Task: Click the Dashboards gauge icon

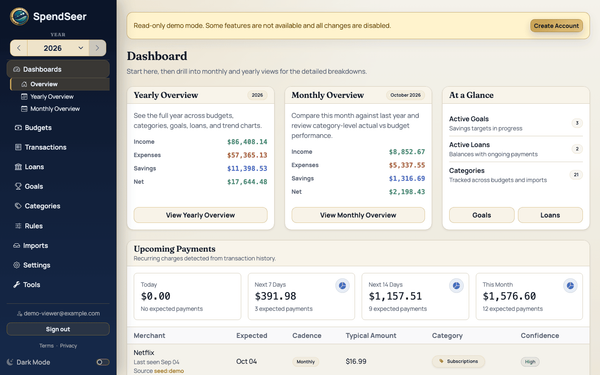Action: tap(16, 69)
